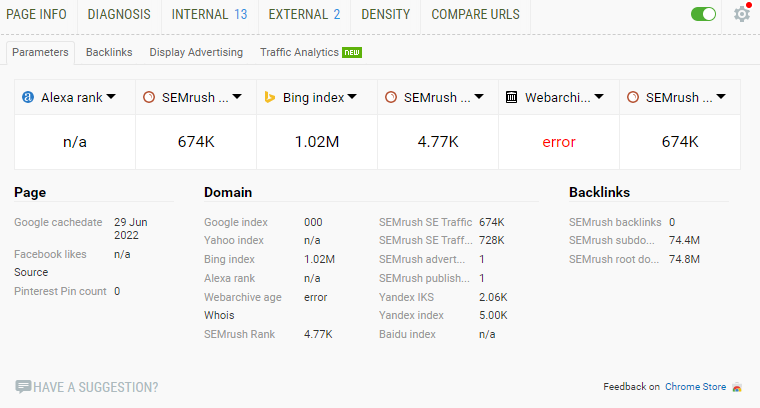760x408 pixels.
Task: Click the Chrome Store icon
Action: coord(737,387)
